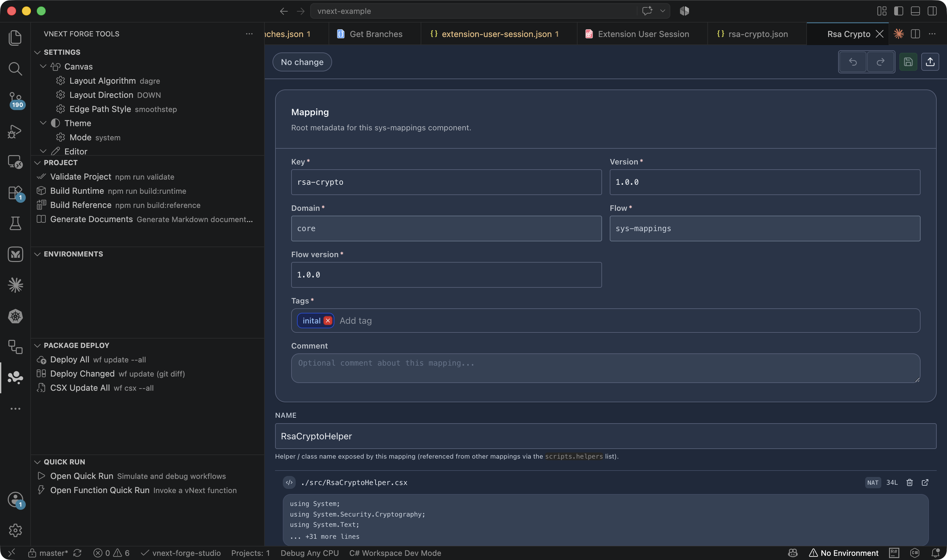
Task: Run Deploy Changed
Action: [147, 374]
